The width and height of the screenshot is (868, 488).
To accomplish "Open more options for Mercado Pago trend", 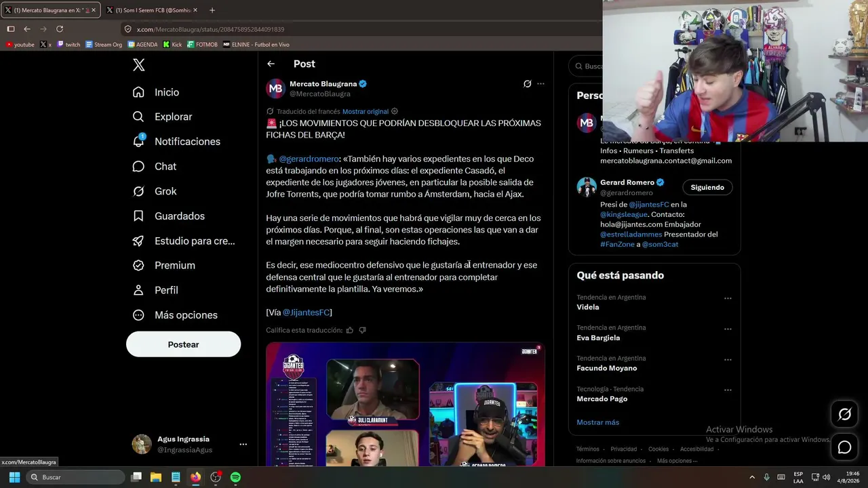I will point(728,390).
